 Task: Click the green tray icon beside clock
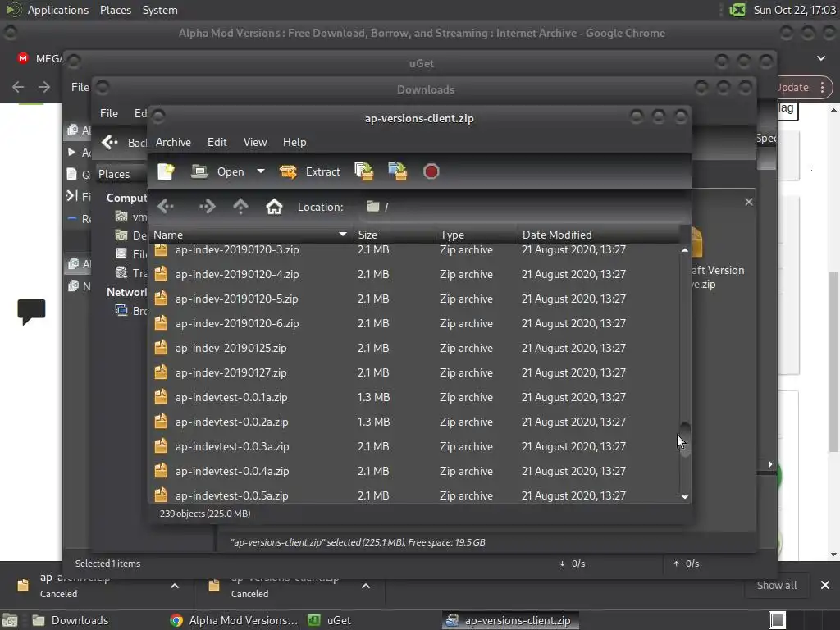(x=737, y=10)
